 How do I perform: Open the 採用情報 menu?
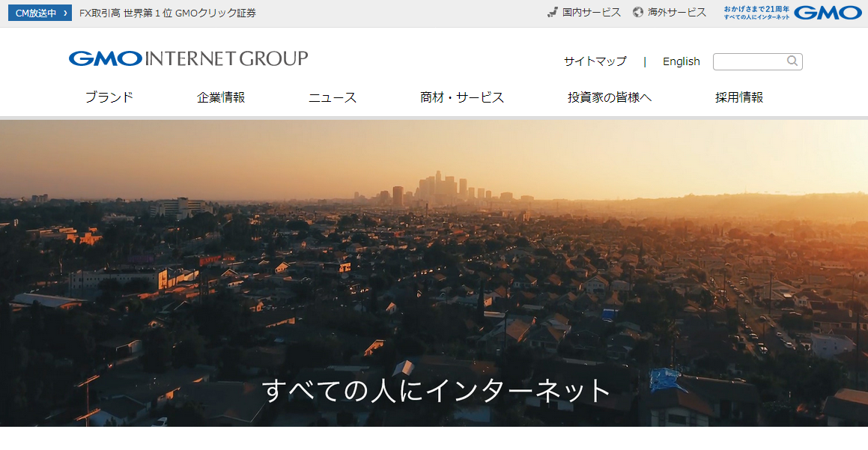pyautogui.click(x=739, y=97)
